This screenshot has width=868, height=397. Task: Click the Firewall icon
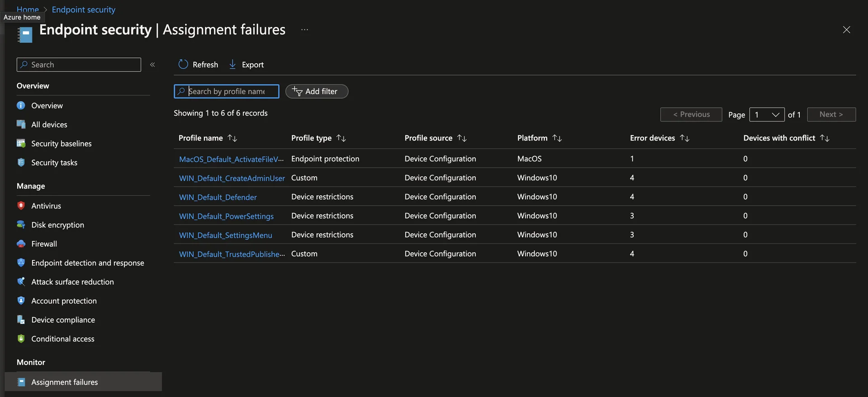pyautogui.click(x=21, y=244)
